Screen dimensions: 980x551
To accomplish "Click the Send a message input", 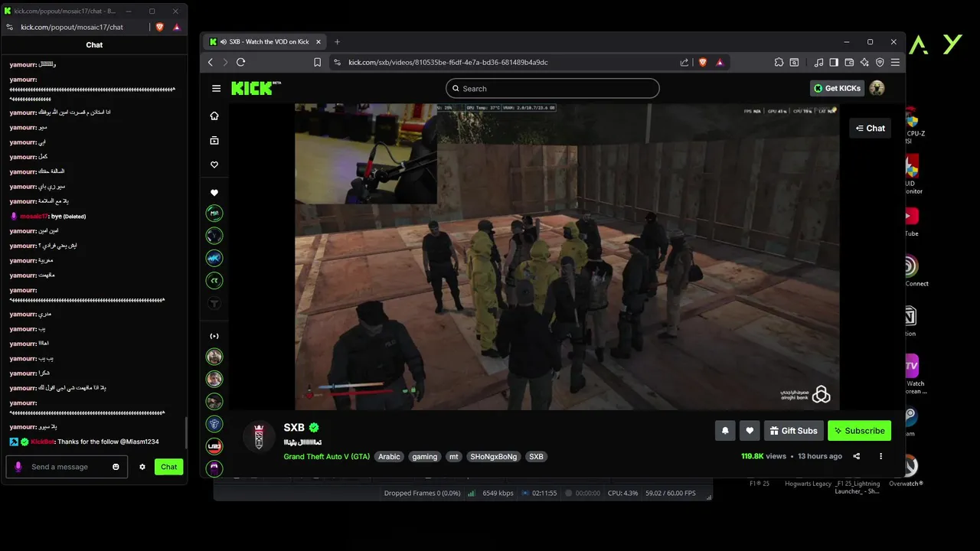I will [x=67, y=467].
